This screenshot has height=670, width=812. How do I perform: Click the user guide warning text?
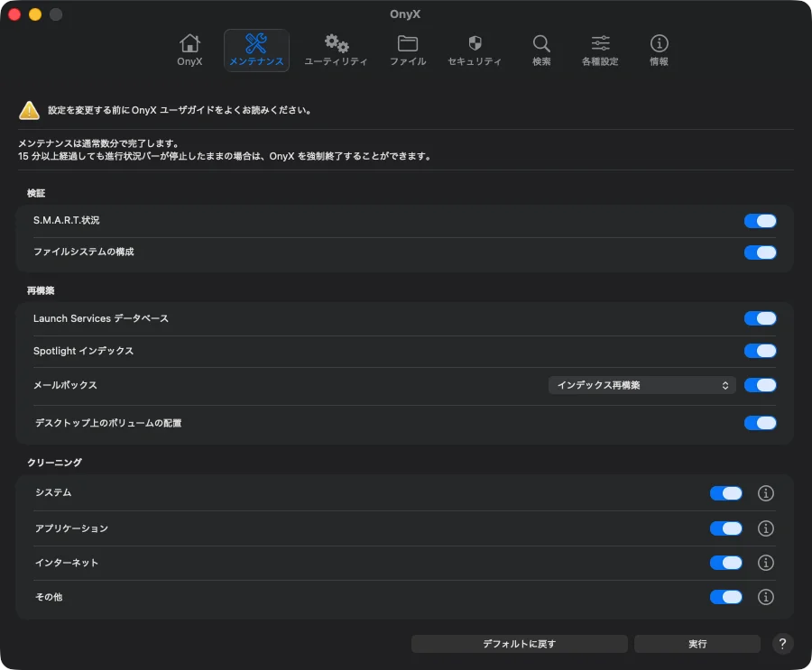(180, 110)
